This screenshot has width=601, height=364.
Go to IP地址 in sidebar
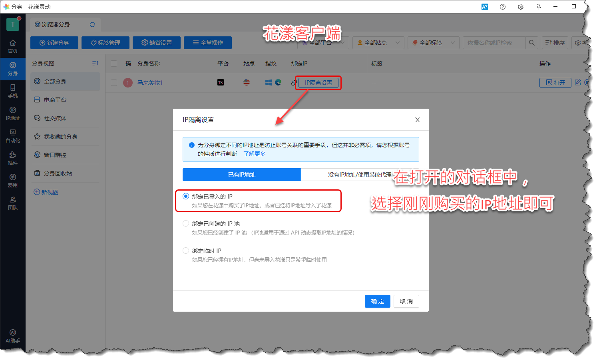pos(13,113)
